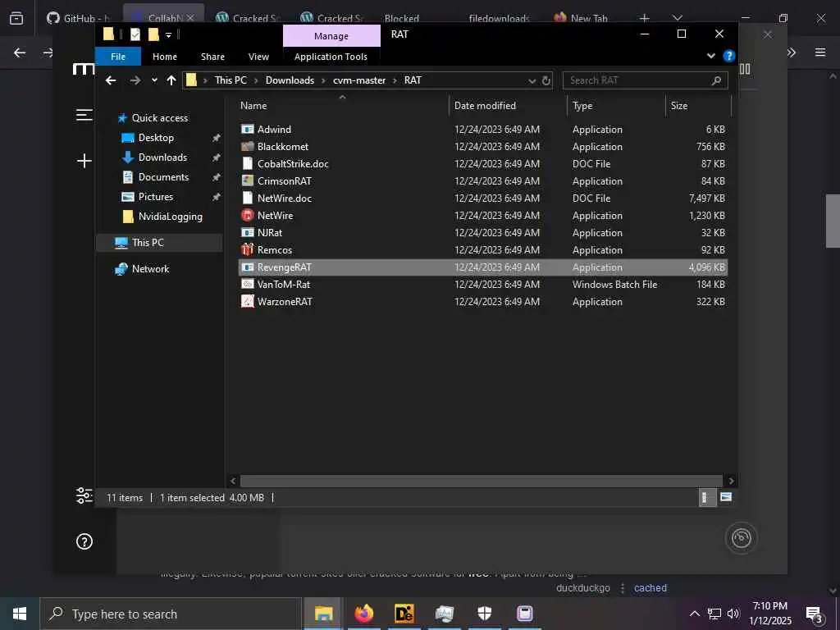Screen dimensions: 840x630
Task: Show hidden system tray icons
Action: click(x=694, y=614)
